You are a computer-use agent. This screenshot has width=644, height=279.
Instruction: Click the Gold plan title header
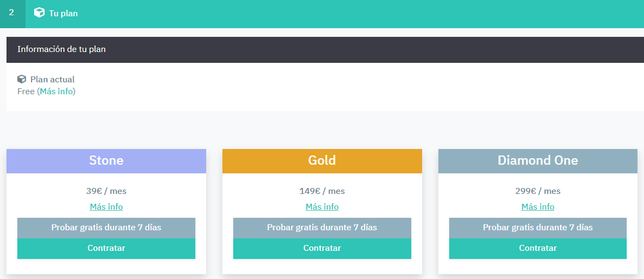322,161
